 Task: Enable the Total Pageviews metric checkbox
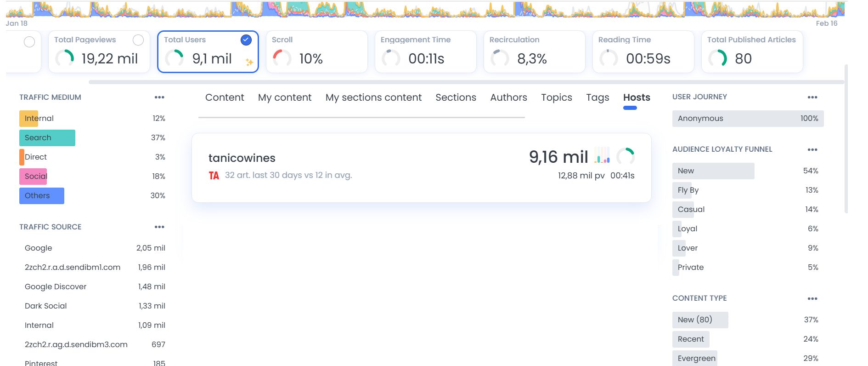138,40
